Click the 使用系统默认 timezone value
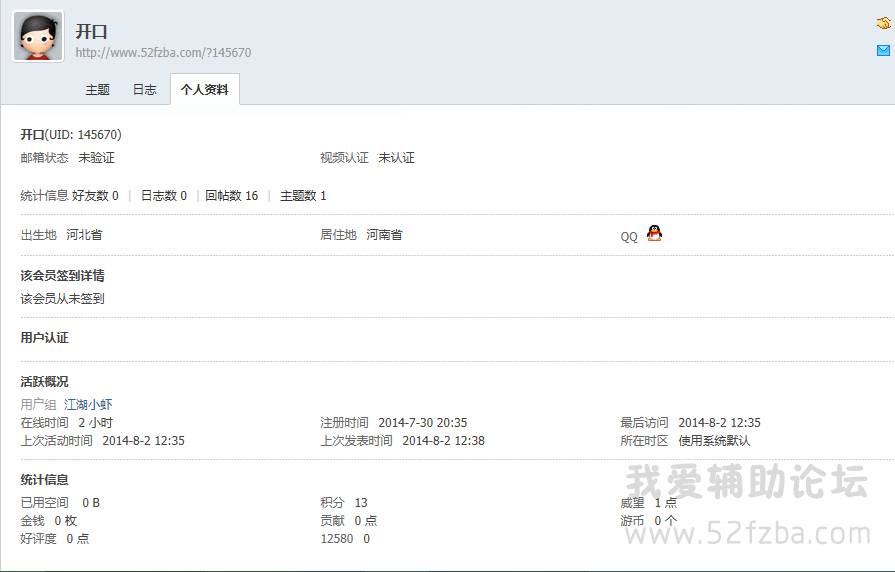The height and width of the screenshot is (572, 895). 714,441
